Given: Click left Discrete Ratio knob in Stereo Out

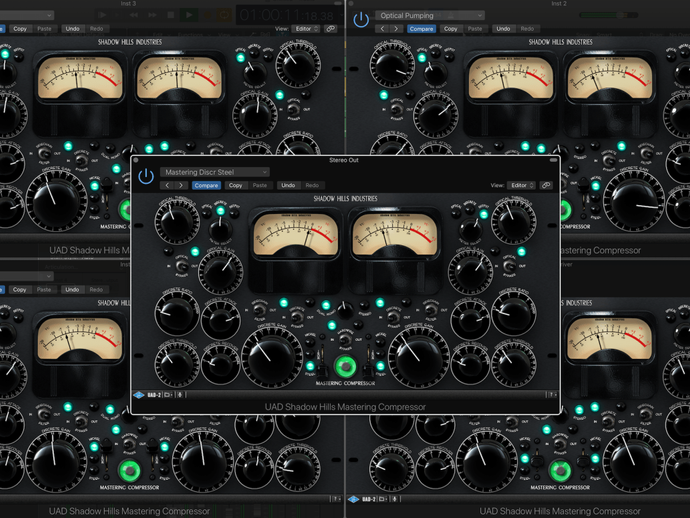Looking at the screenshot, I should click(x=177, y=315).
